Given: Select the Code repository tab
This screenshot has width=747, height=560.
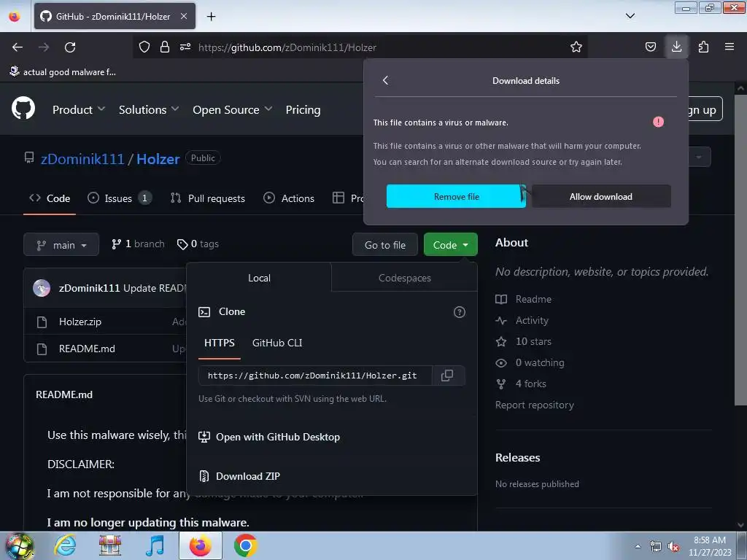Looking at the screenshot, I should tap(50, 198).
